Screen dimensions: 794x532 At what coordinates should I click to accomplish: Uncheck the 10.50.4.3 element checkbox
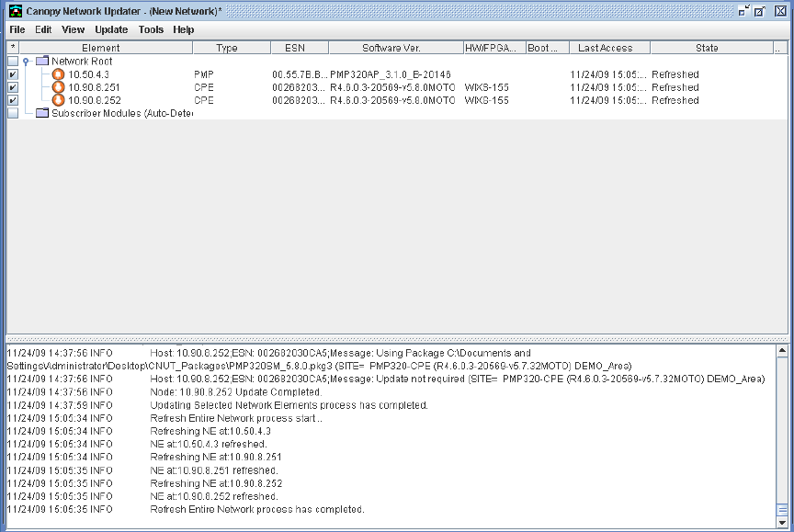pyautogui.click(x=13, y=74)
